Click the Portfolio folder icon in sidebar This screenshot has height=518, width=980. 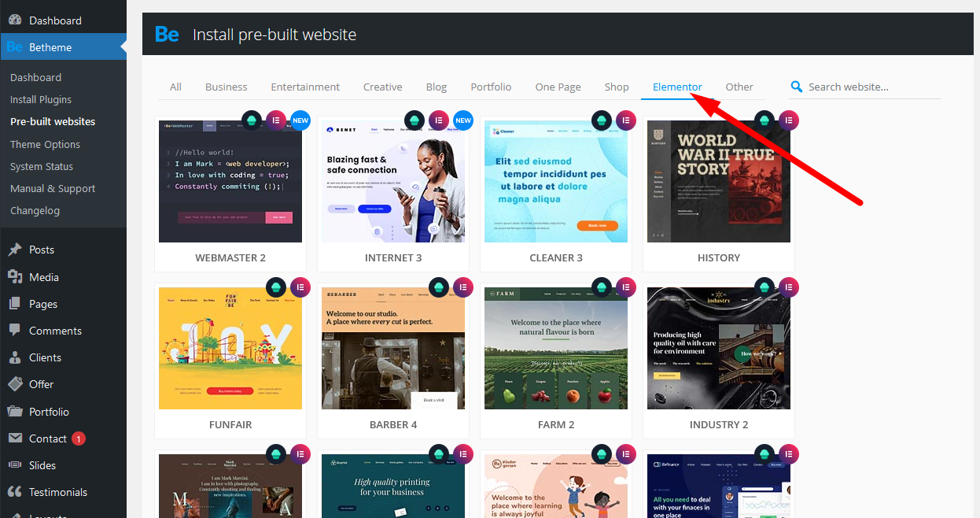click(15, 412)
